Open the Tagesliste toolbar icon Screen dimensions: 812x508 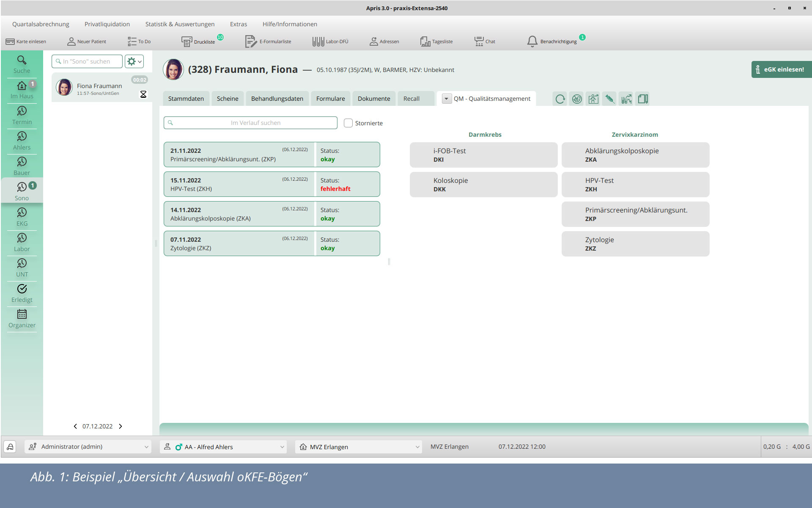click(x=425, y=41)
